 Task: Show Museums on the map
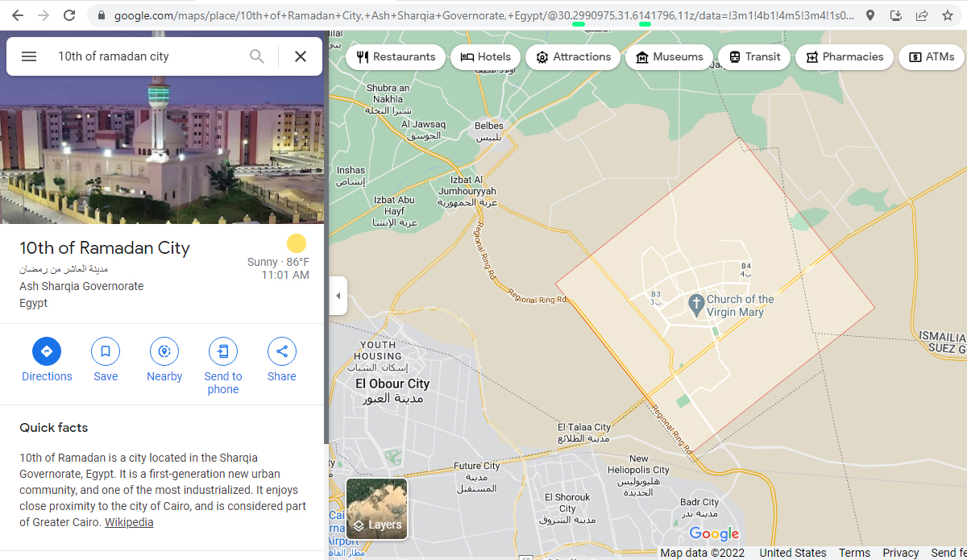[x=669, y=57]
